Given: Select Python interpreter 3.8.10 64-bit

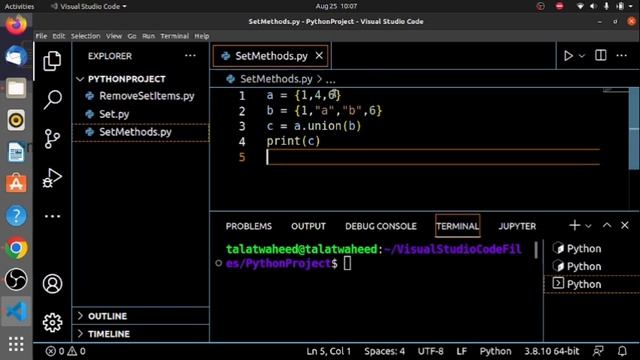Looking at the screenshot, I should tap(552, 351).
